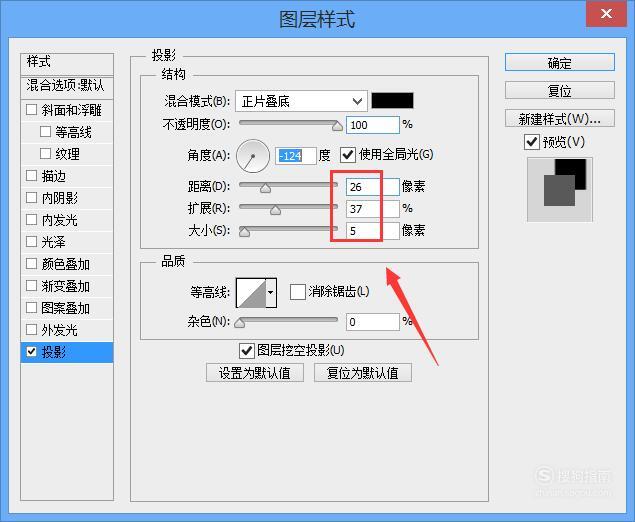The width and height of the screenshot is (635, 522).
Task: Check the 纹理 sub-option checkbox
Action: tap(45, 153)
